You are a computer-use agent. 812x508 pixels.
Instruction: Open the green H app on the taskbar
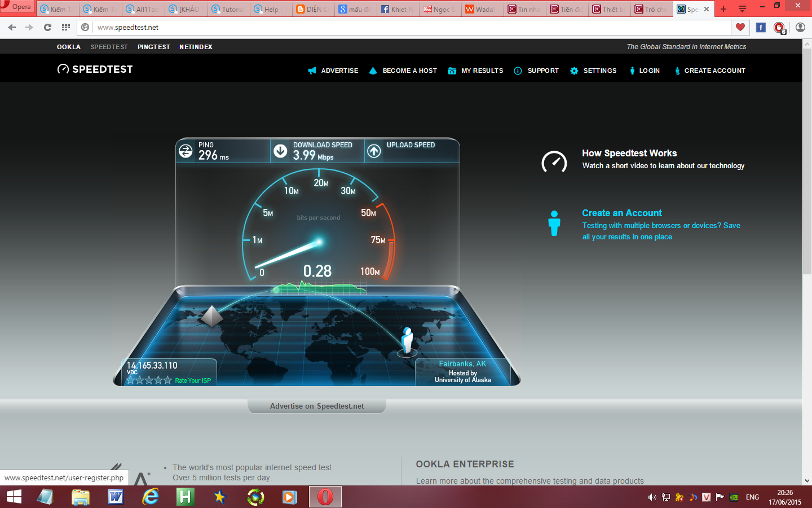tap(185, 497)
